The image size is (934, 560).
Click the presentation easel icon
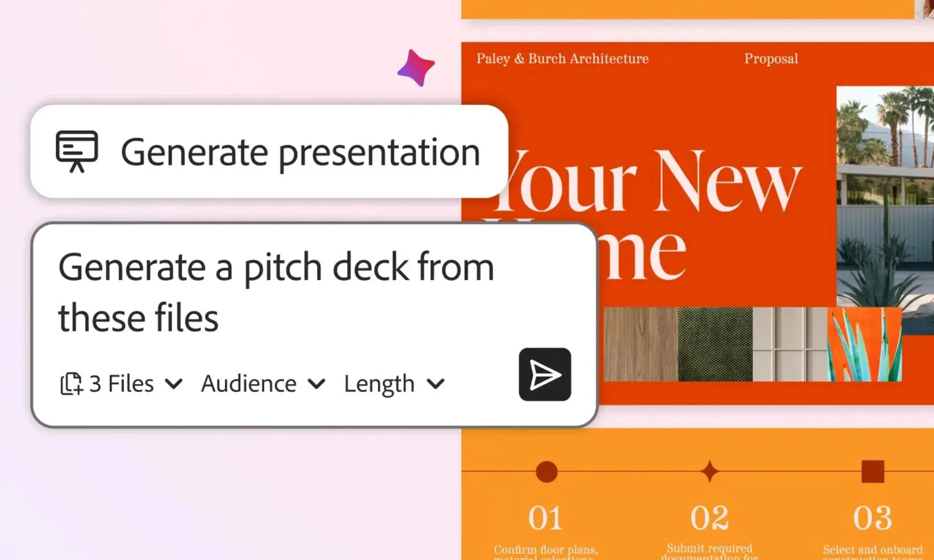click(77, 151)
